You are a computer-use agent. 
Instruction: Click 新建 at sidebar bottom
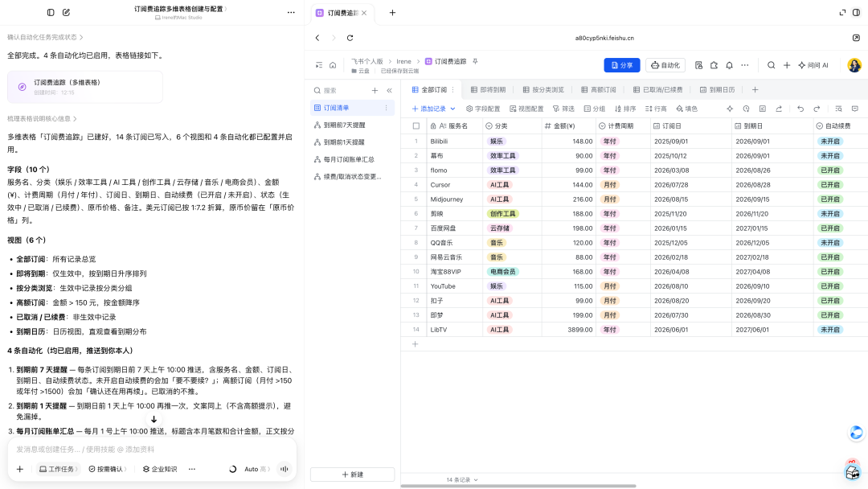click(352, 475)
